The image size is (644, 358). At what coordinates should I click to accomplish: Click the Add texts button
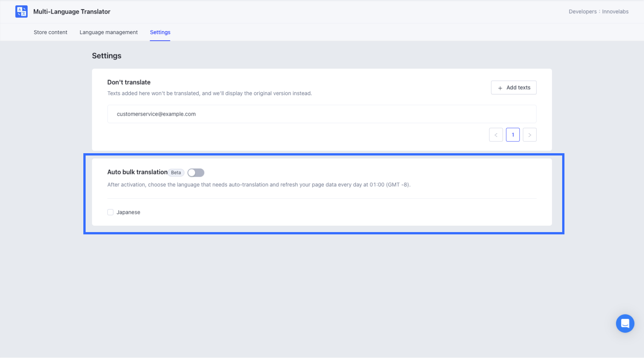514,88
